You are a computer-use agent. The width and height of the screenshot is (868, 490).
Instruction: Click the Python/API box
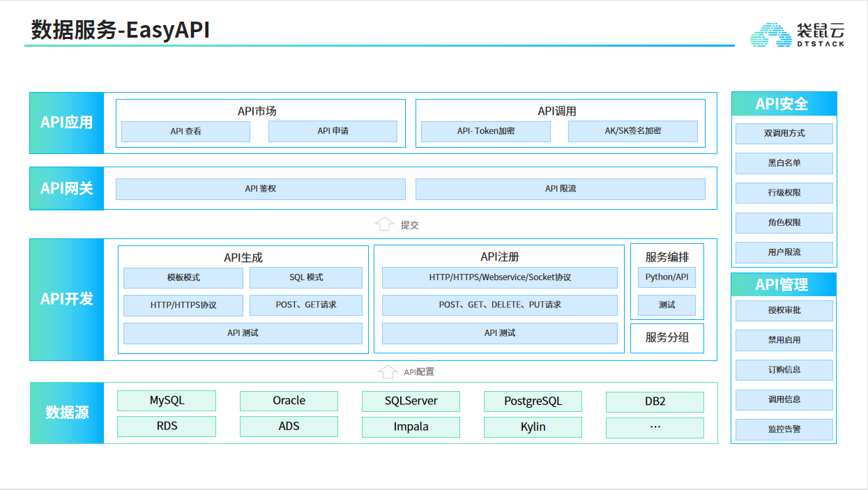tap(667, 277)
